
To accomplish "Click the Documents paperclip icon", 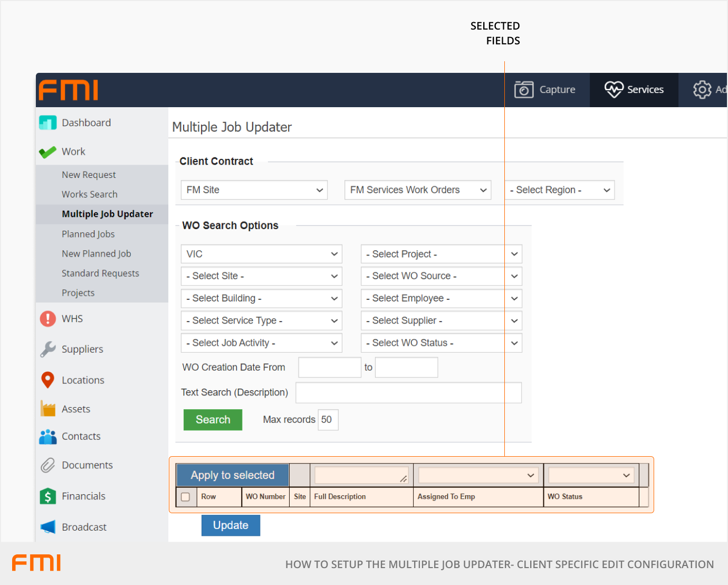I will pyautogui.click(x=47, y=465).
